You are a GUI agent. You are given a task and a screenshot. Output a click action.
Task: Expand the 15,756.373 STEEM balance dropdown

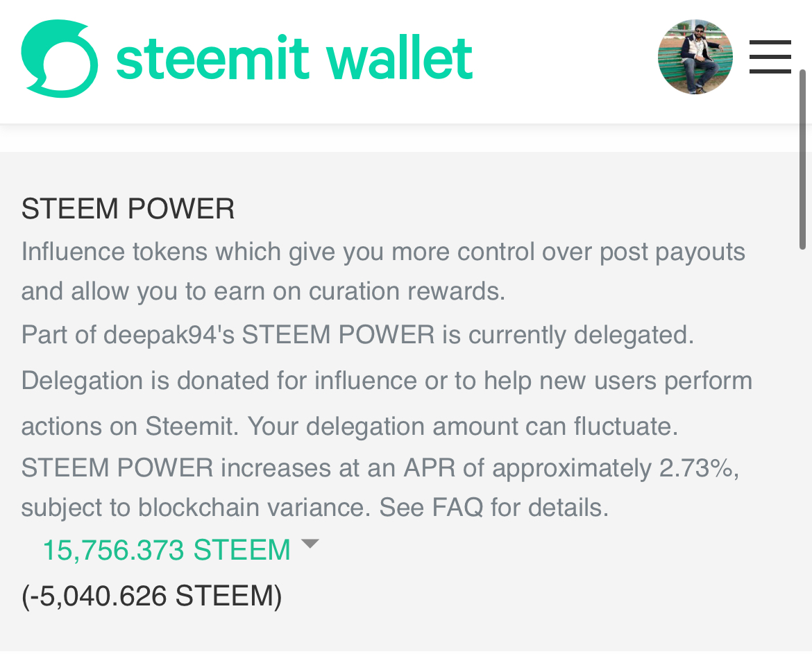tap(167, 551)
